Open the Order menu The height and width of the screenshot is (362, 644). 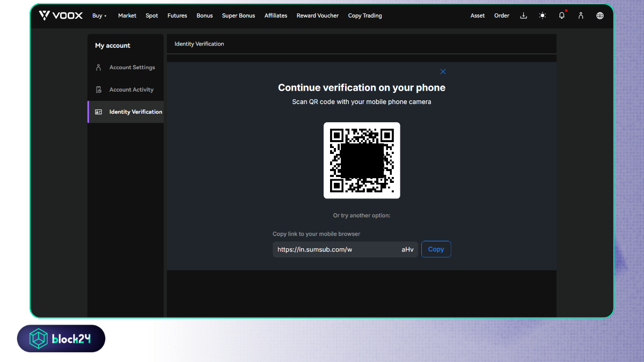(502, 16)
